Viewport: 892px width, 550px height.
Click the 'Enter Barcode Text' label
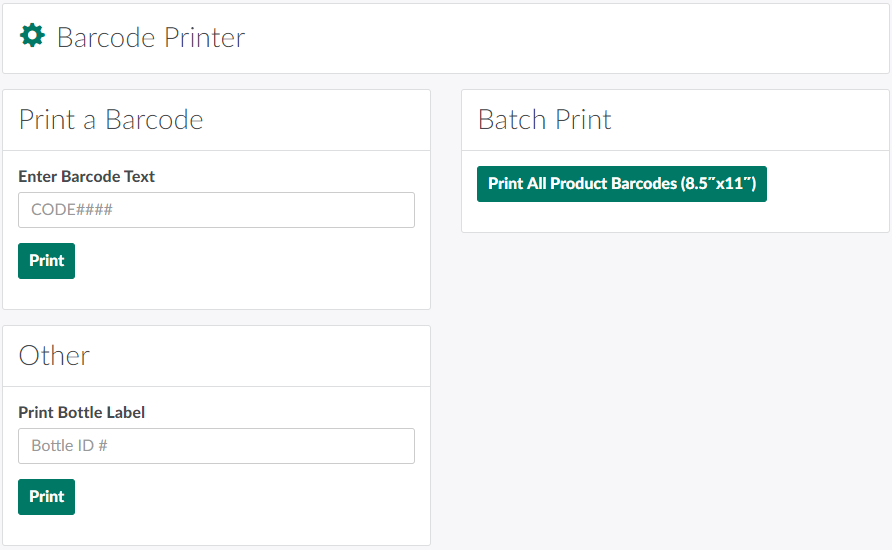pos(87,177)
